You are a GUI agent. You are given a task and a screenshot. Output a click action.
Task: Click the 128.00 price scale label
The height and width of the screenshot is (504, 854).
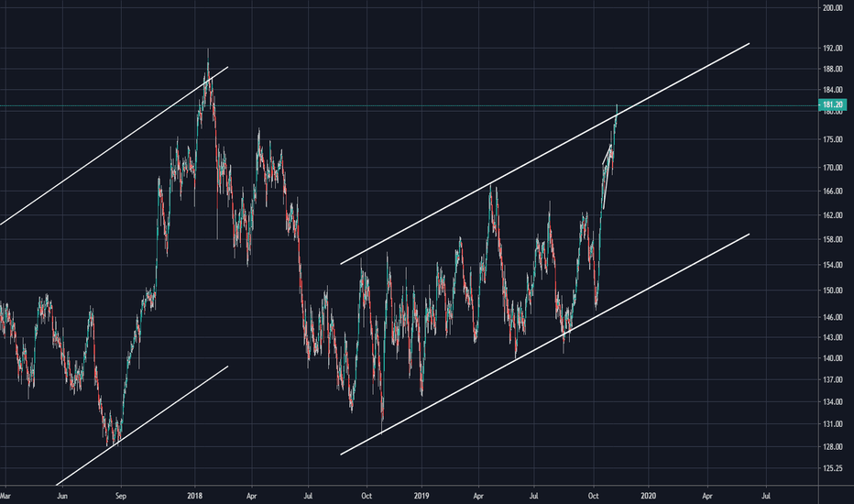click(x=833, y=447)
